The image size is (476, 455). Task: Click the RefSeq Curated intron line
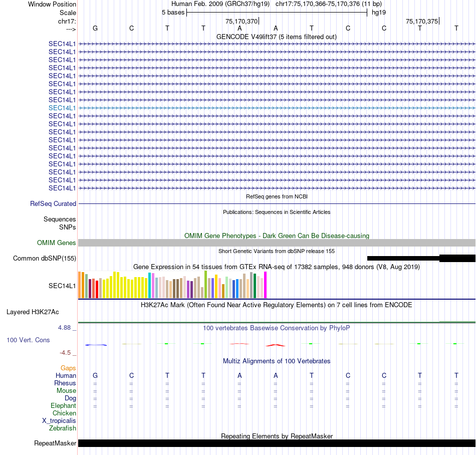pos(277,203)
